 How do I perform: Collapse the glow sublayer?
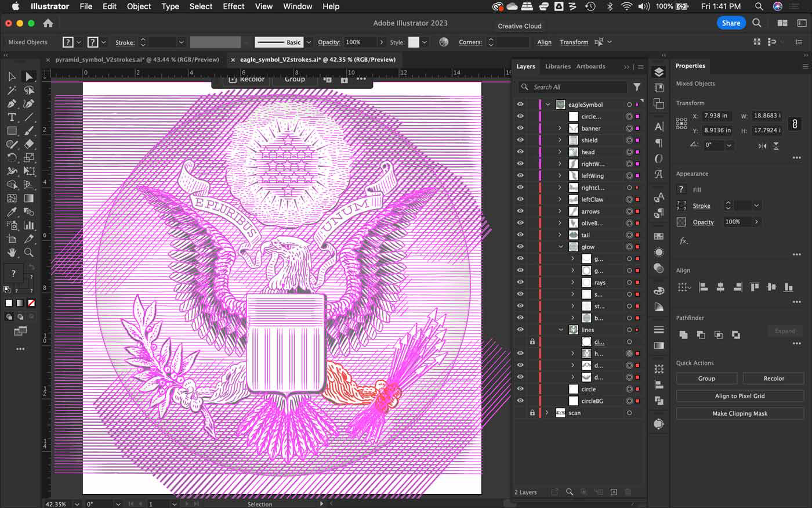point(560,247)
